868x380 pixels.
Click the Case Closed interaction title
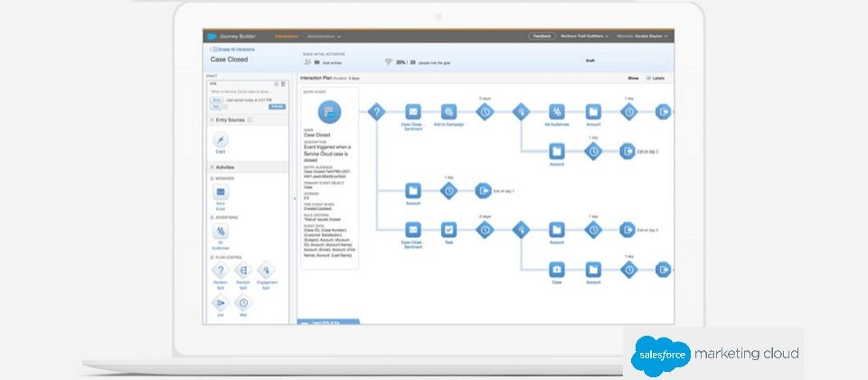(229, 60)
